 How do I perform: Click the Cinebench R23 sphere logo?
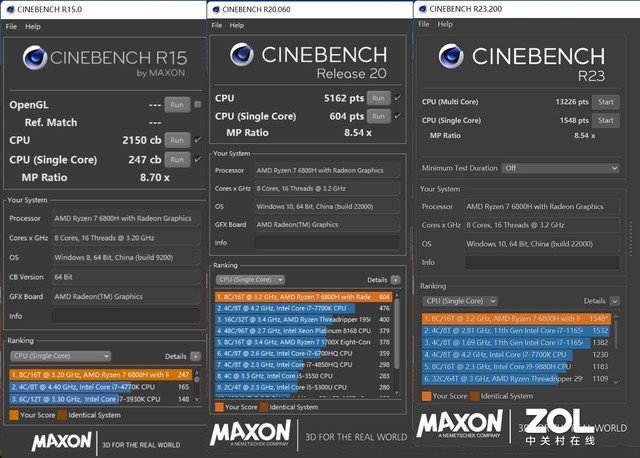(x=441, y=56)
